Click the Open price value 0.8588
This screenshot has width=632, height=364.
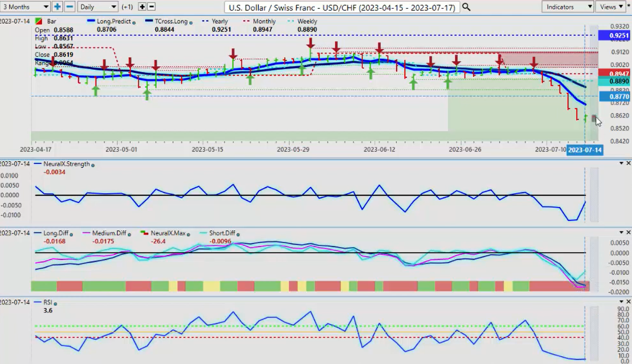64,30
